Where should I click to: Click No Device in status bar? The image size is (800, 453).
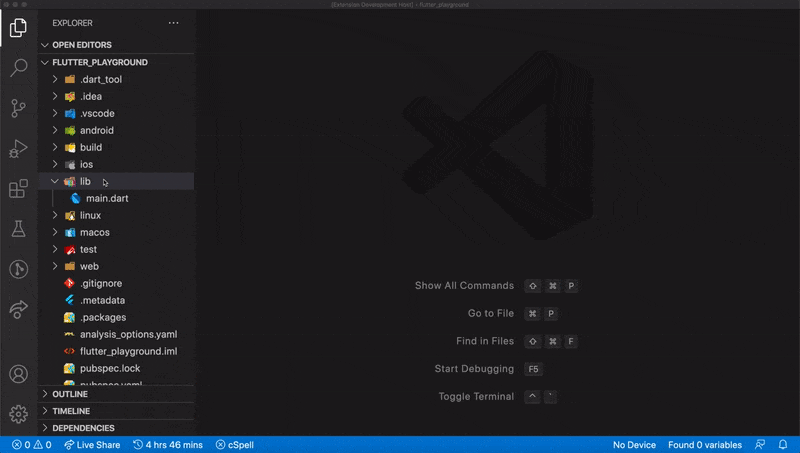(x=634, y=445)
